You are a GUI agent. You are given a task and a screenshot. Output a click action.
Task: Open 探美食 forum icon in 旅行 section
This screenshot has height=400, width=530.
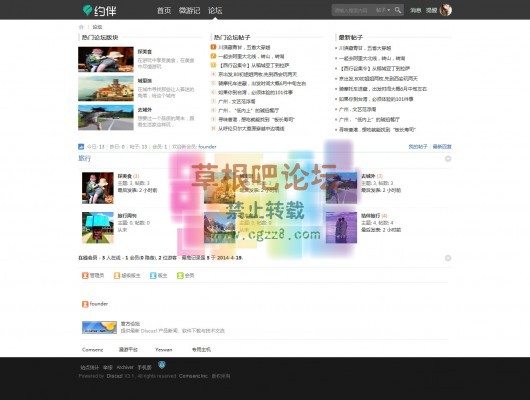tap(98, 188)
